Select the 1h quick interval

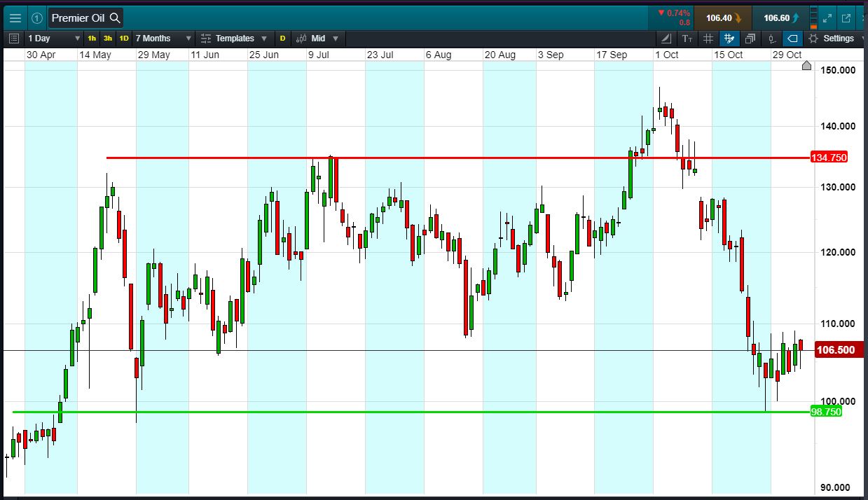pos(92,39)
